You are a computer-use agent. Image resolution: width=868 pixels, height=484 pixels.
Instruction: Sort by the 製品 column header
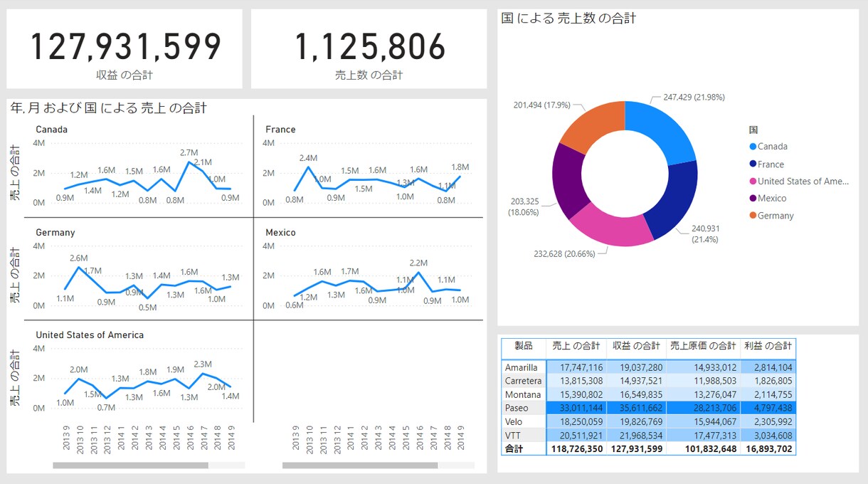tap(524, 345)
